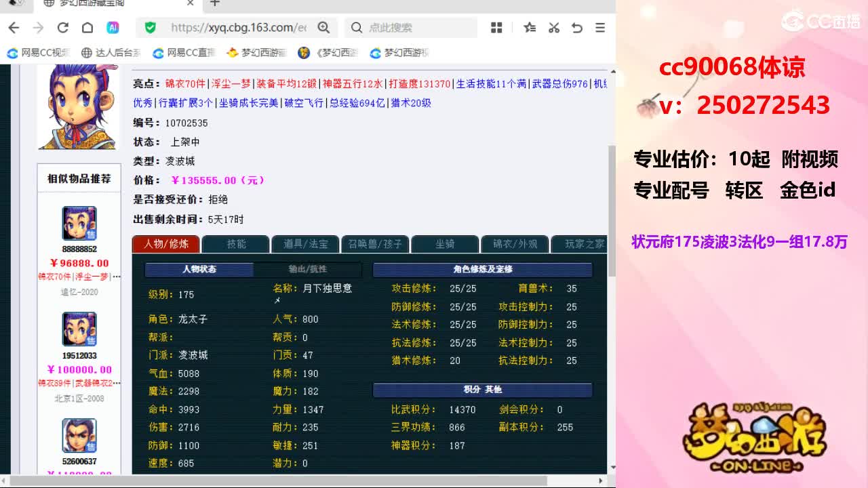
Task: Go back to the previous page
Action: tap(14, 28)
